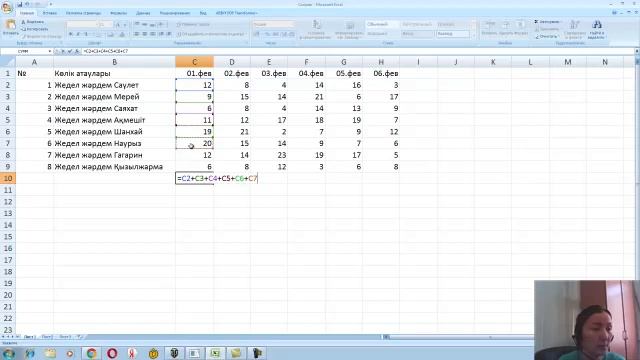The width and height of the screenshot is (640, 360).
Task: Click cell with 'Жедел жәрдем Гагарин'
Action: point(114,155)
